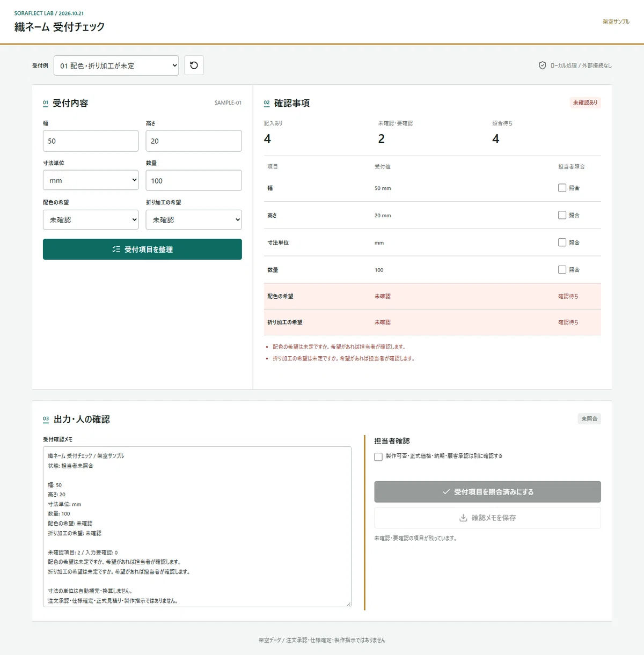Click the 受付項目を整理 button
The height and width of the screenshot is (655, 644).
(x=142, y=249)
